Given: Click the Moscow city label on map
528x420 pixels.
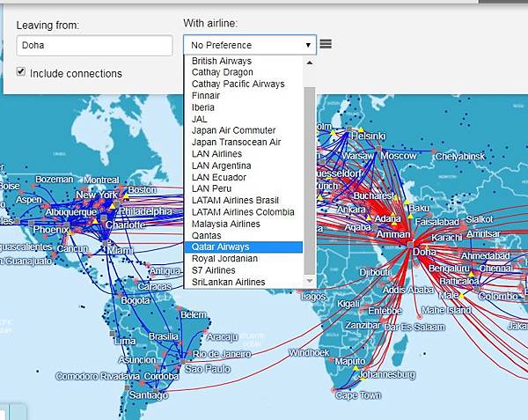Looking at the screenshot, I should pos(399,156).
